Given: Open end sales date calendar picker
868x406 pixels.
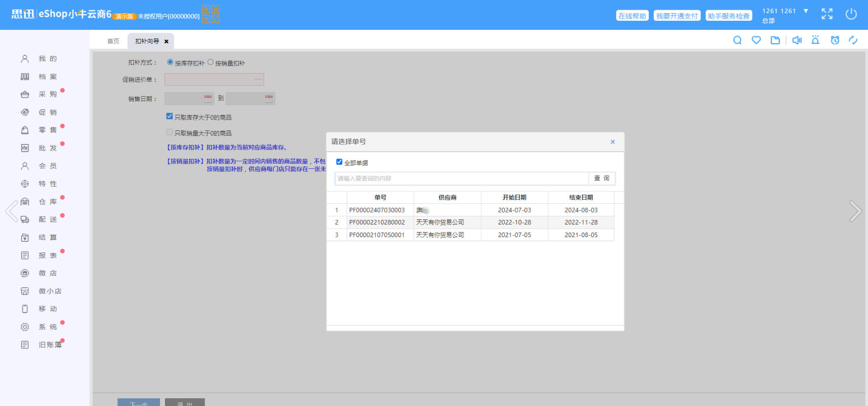Looking at the screenshot, I should coord(269,99).
